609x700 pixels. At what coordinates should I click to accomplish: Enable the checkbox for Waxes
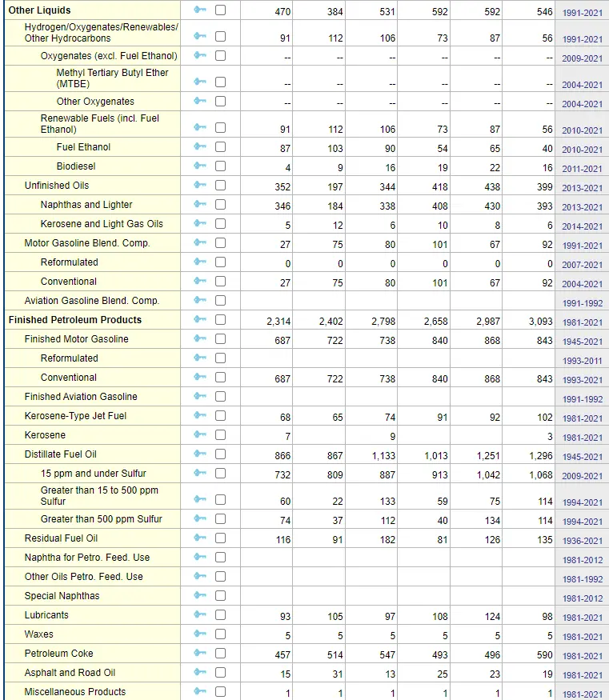(x=221, y=635)
